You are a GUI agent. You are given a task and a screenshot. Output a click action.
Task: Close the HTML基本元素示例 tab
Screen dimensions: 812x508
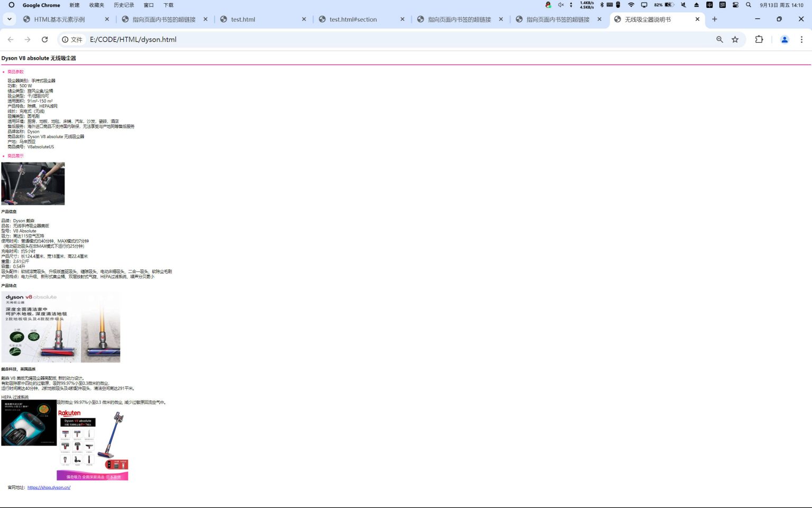pyautogui.click(x=107, y=19)
